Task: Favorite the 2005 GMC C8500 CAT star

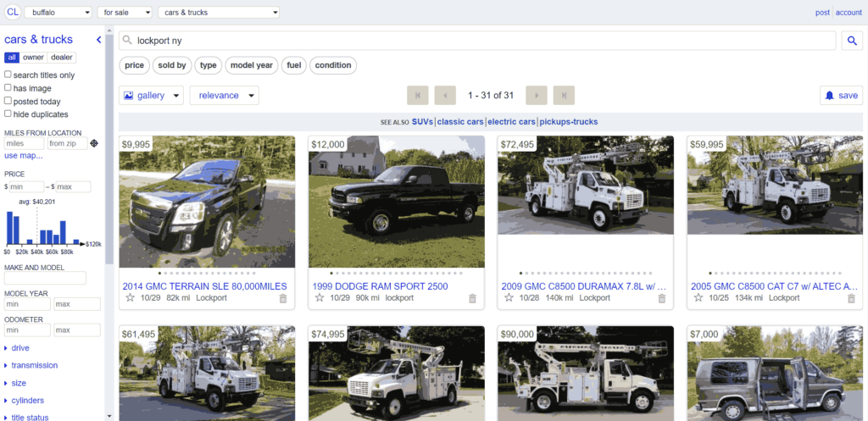Action: tap(698, 297)
